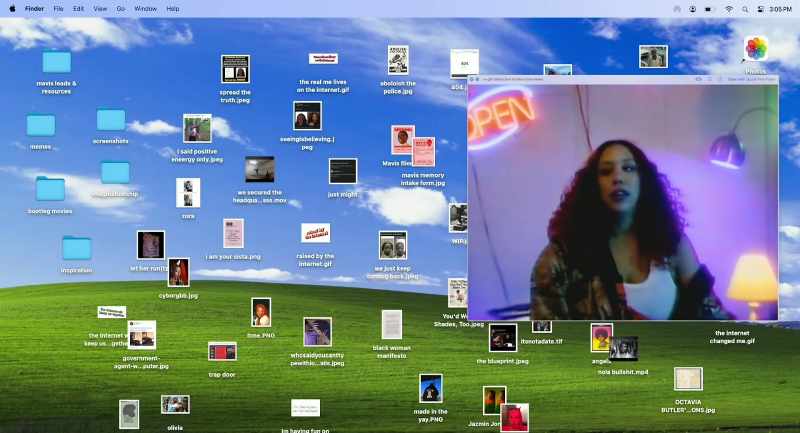The width and height of the screenshot is (800, 433).
Task: Click the 'spread the truth.jpeg' file
Action: pyautogui.click(x=235, y=69)
